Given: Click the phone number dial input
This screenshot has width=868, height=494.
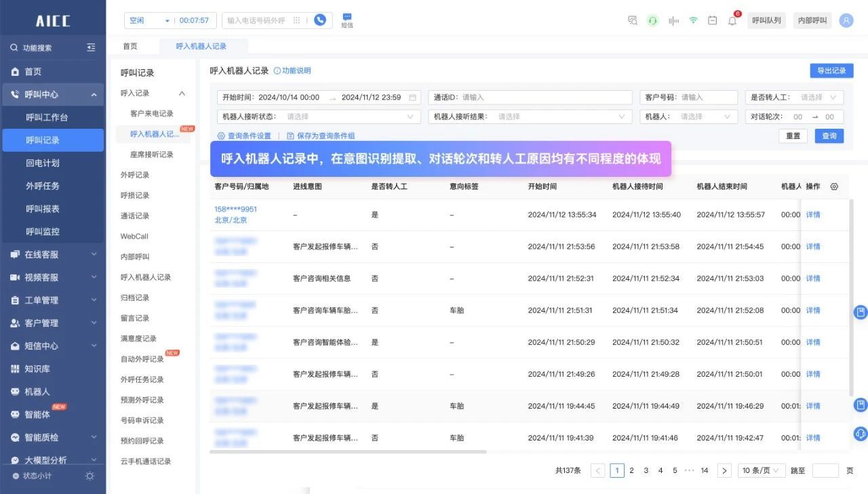Looking at the screenshot, I should pos(258,20).
